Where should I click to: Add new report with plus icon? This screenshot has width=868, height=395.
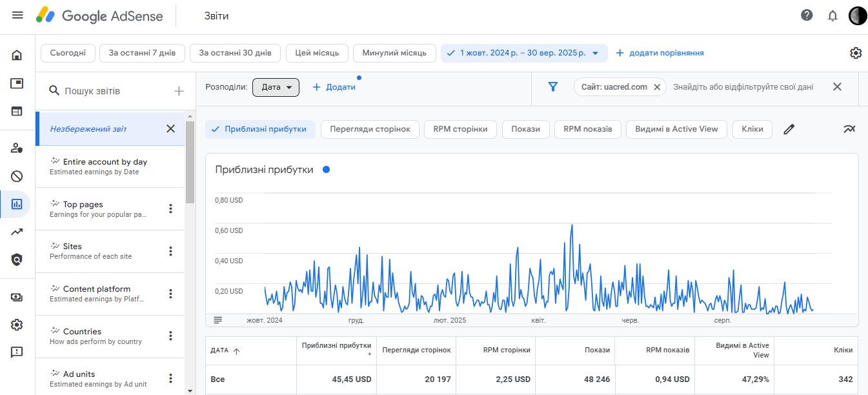click(179, 91)
